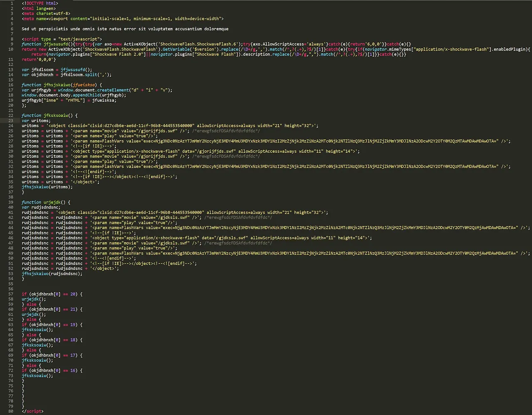Viewport: 532px width, 415px height.
Task: Click uritoms "<!--[if !IE]>-->" line 28
Action: click(69, 146)
